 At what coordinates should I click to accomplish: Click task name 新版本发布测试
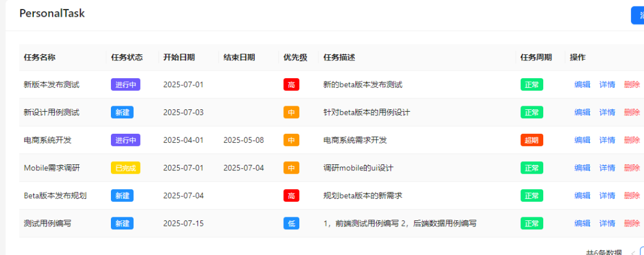click(51, 85)
